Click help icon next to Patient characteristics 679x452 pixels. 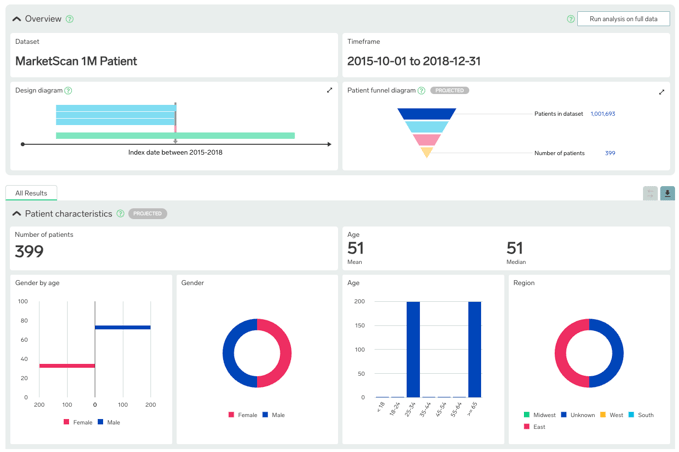pos(120,214)
